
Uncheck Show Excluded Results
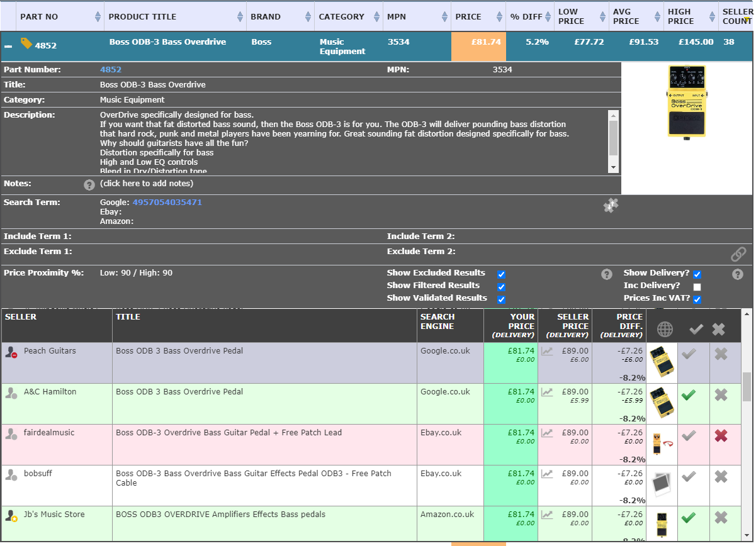(x=501, y=275)
